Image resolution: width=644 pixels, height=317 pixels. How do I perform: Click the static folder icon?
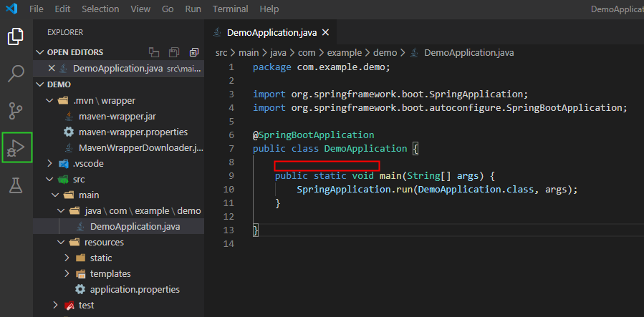[x=80, y=258]
